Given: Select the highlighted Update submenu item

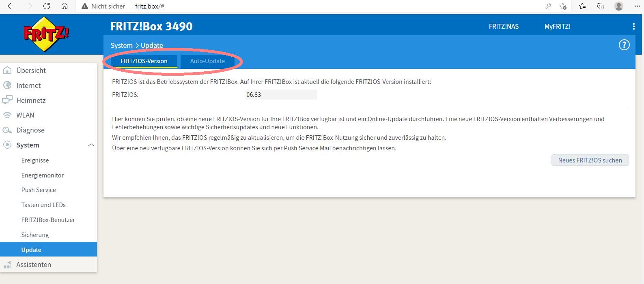Looking at the screenshot, I should (48, 250).
